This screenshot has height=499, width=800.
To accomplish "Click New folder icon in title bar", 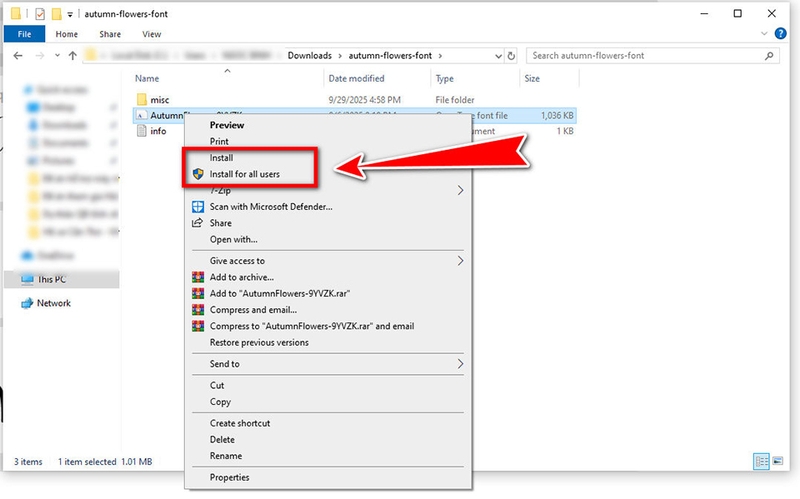I will coord(56,14).
